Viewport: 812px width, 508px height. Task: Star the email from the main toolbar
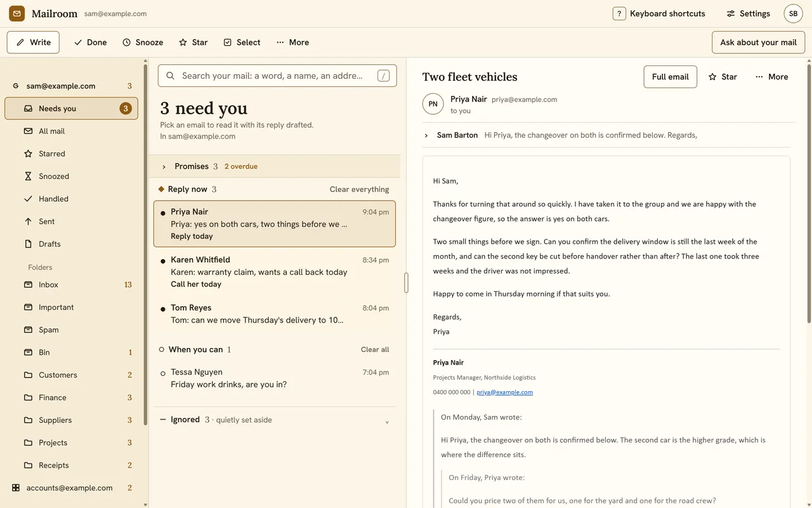(193, 43)
